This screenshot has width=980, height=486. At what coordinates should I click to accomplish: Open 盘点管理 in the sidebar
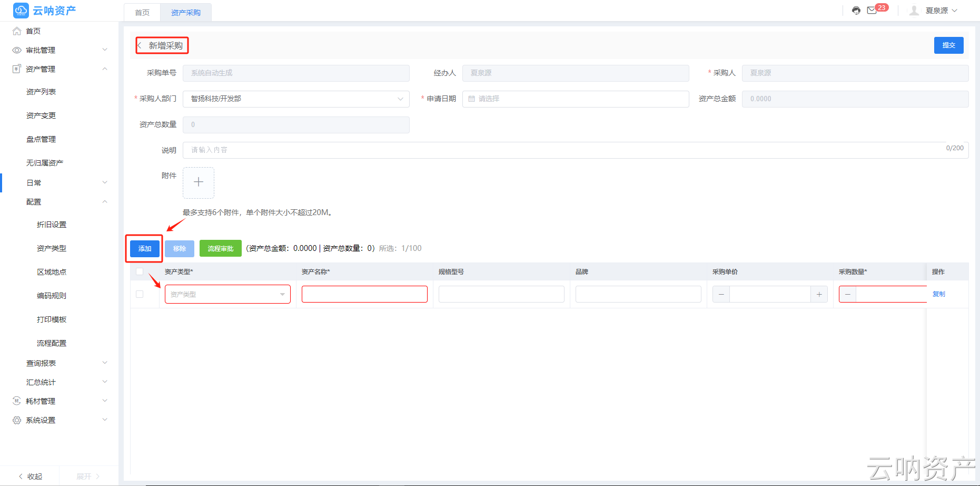[41, 139]
